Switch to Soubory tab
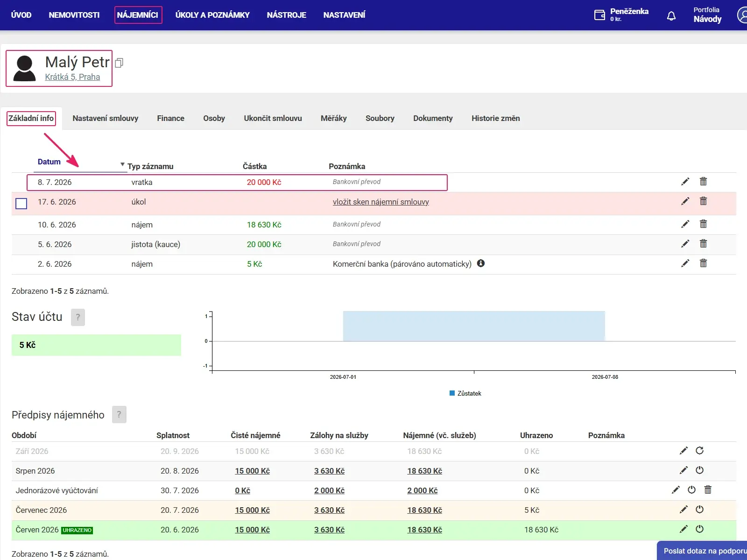 380,118
